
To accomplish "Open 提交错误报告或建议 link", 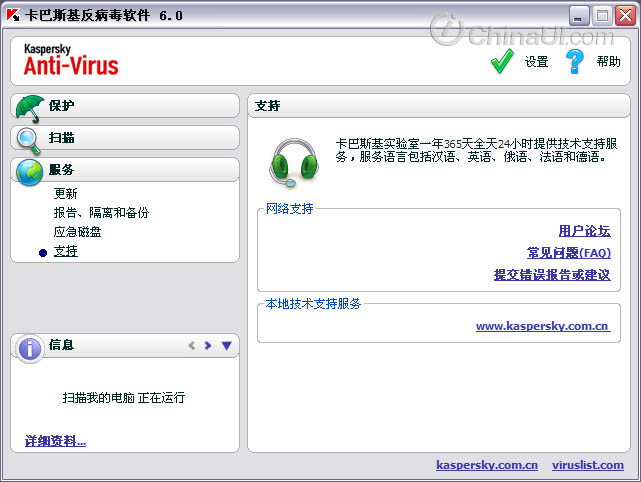I will tap(552, 275).
